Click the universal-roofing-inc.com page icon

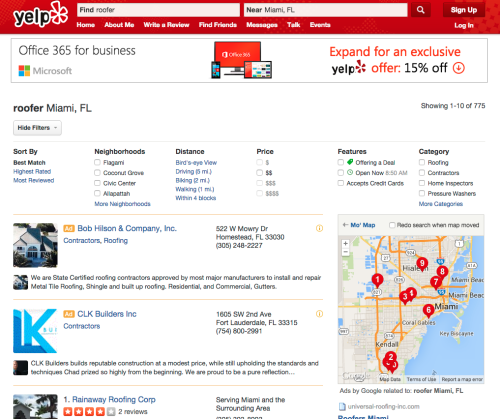pos(342,407)
